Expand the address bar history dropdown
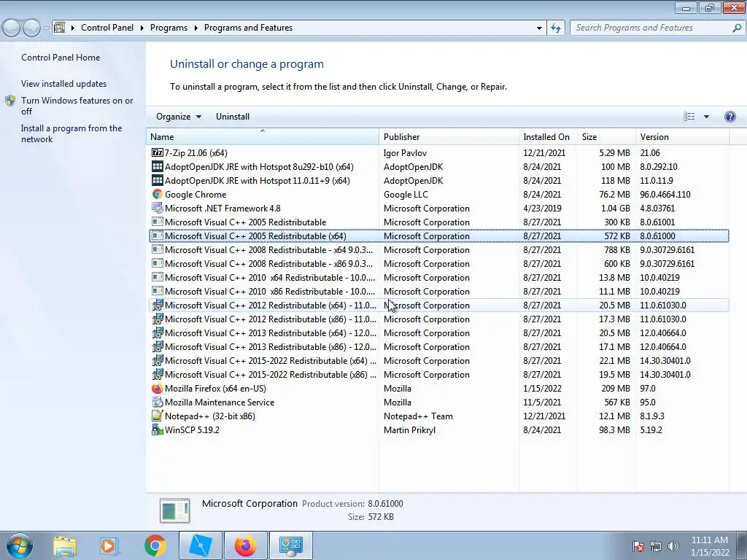The image size is (747, 560). [x=539, y=28]
